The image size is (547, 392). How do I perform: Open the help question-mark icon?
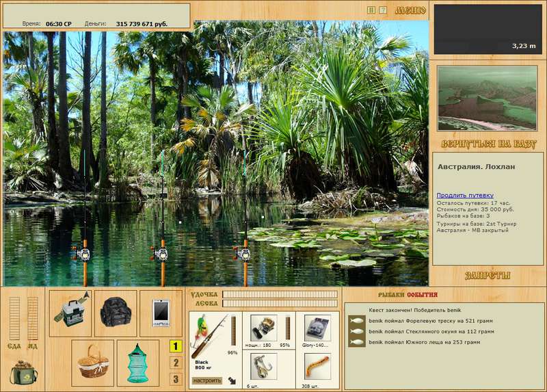click(x=383, y=10)
